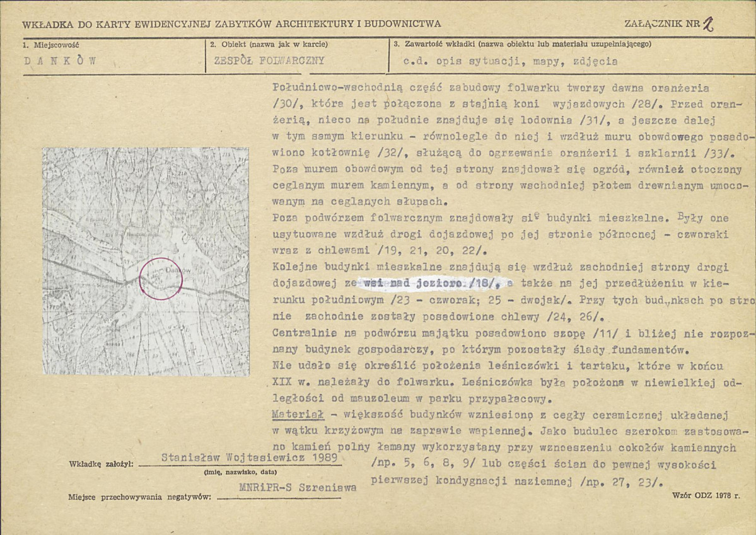This screenshot has width=756, height=535.
Task: Click the Dańków label on map
Action: coord(178,271)
